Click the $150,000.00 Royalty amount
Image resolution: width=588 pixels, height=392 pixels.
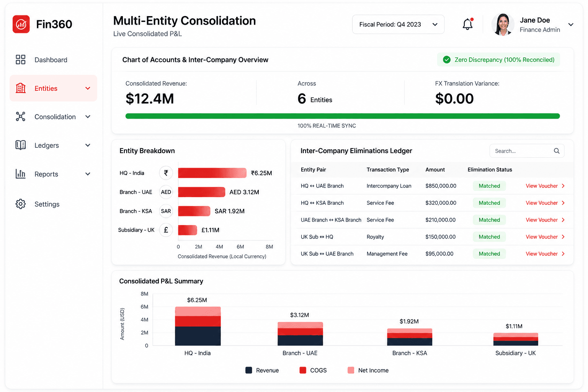coord(441,237)
